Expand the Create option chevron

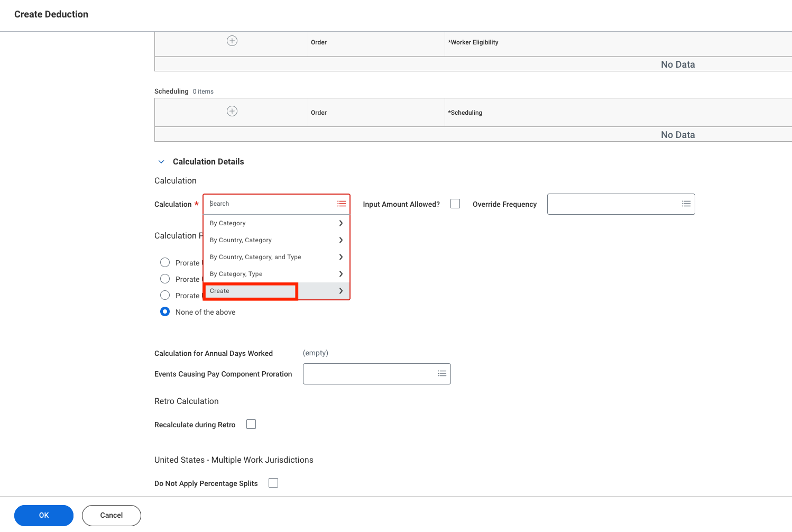tap(341, 291)
